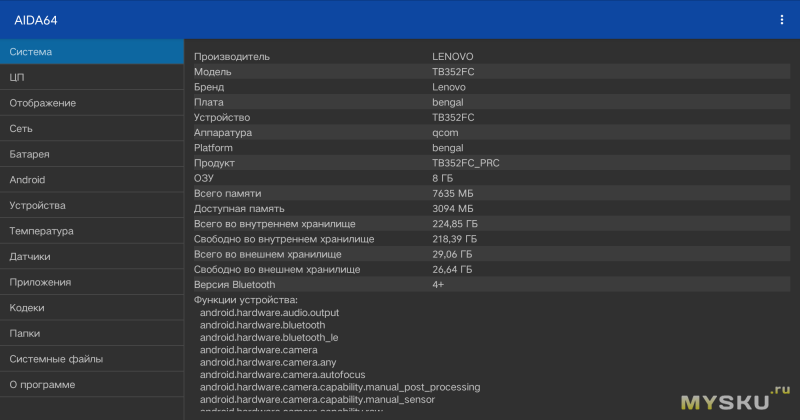The image size is (800, 420).
Task: Click the camera manual_sensor capability entry
Action: pos(317,400)
